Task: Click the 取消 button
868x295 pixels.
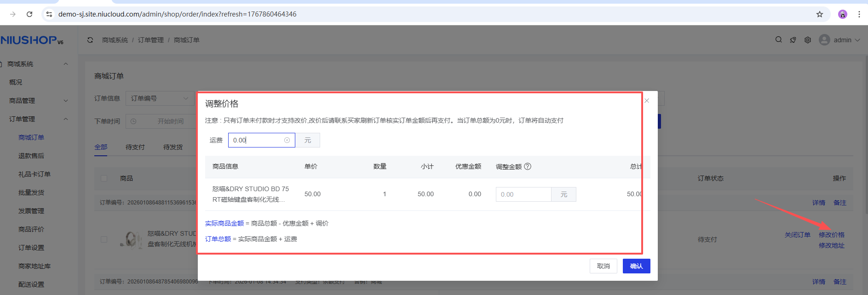Action: point(603,266)
